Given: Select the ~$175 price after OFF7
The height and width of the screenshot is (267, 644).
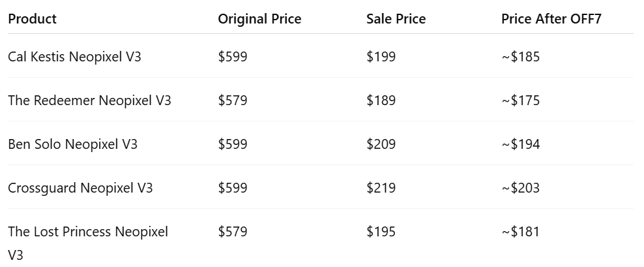Looking at the screenshot, I should coord(520,101).
